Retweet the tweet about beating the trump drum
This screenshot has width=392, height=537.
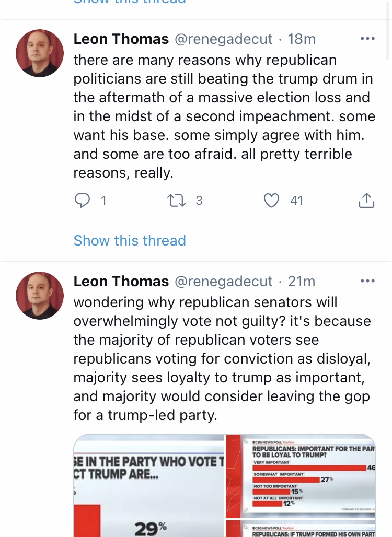tap(176, 201)
